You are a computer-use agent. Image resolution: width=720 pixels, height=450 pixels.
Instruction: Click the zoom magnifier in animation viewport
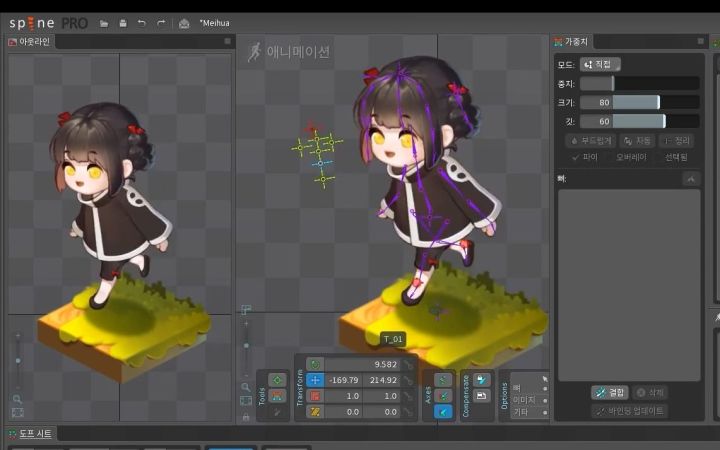click(246, 387)
